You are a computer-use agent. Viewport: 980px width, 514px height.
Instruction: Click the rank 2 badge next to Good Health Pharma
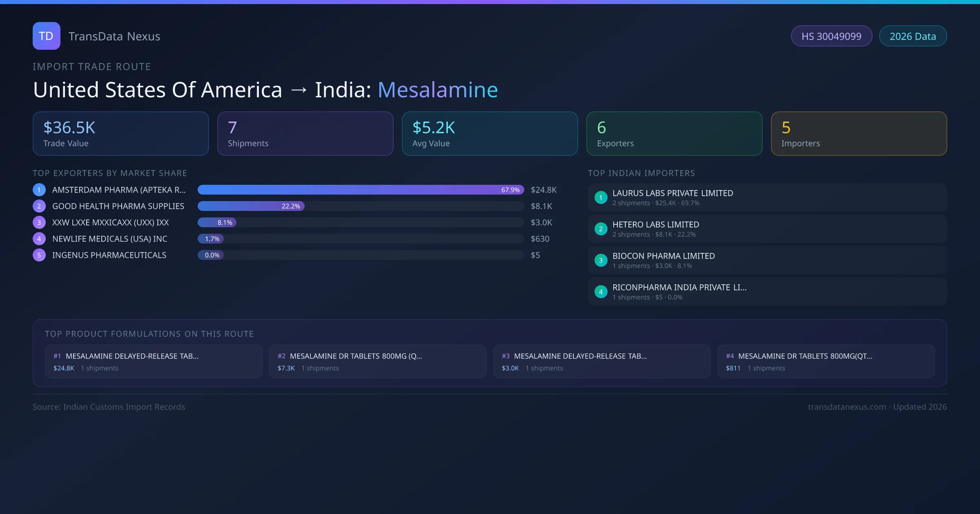[39, 206]
